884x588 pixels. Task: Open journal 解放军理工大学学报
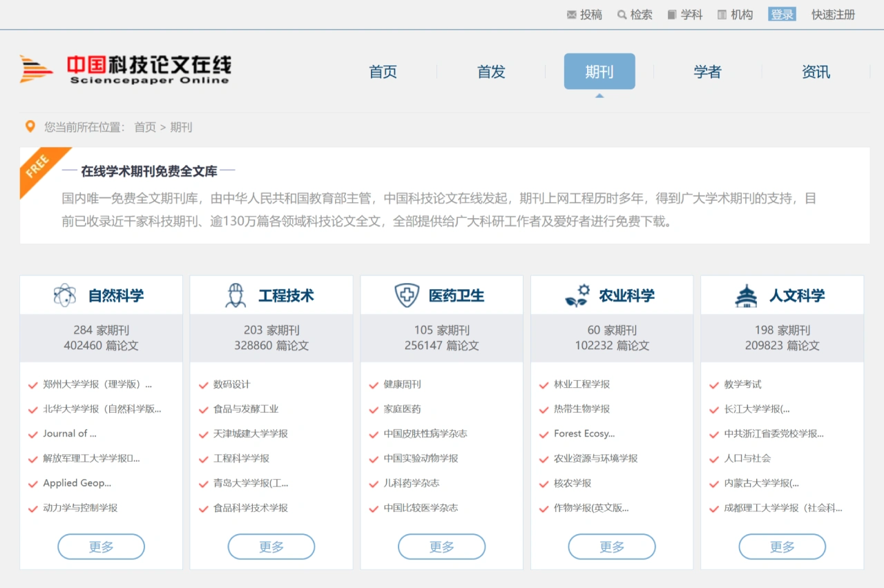[x=91, y=458]
